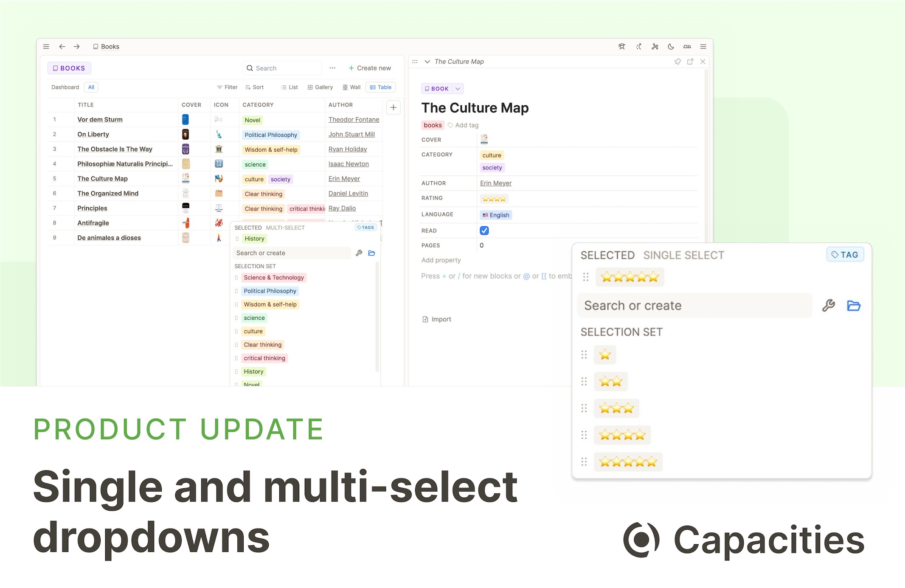Viewport: 905px width, 588px height.
Task: Expand the category dropdown on The Culture Map
Action: pos(491,155)
